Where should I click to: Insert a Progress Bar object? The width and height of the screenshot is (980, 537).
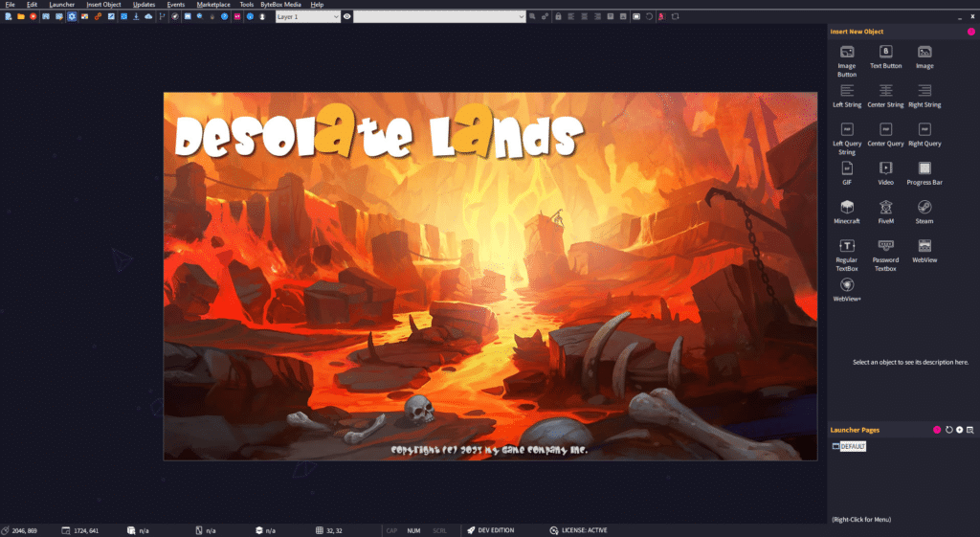(x=924, y=174)
